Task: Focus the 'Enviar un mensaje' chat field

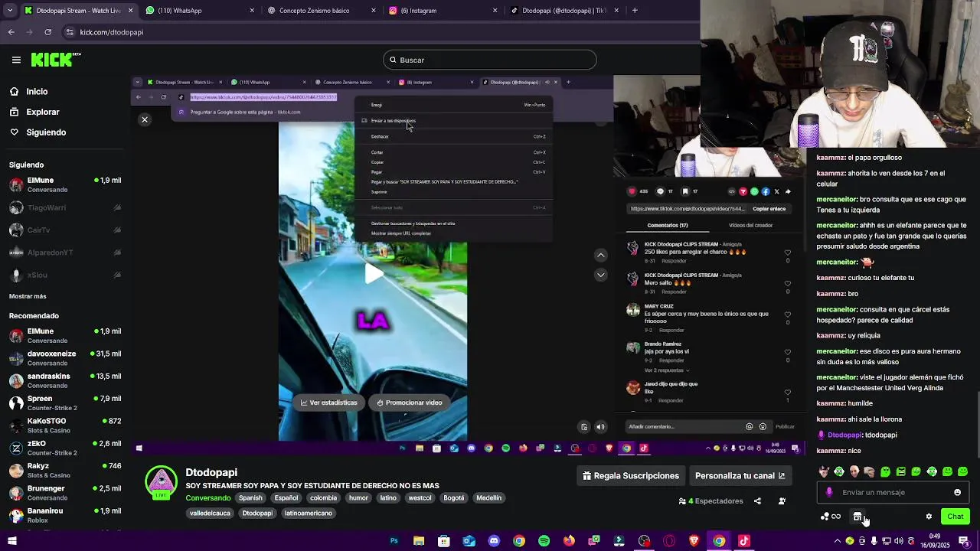Action: pos(893,493)
